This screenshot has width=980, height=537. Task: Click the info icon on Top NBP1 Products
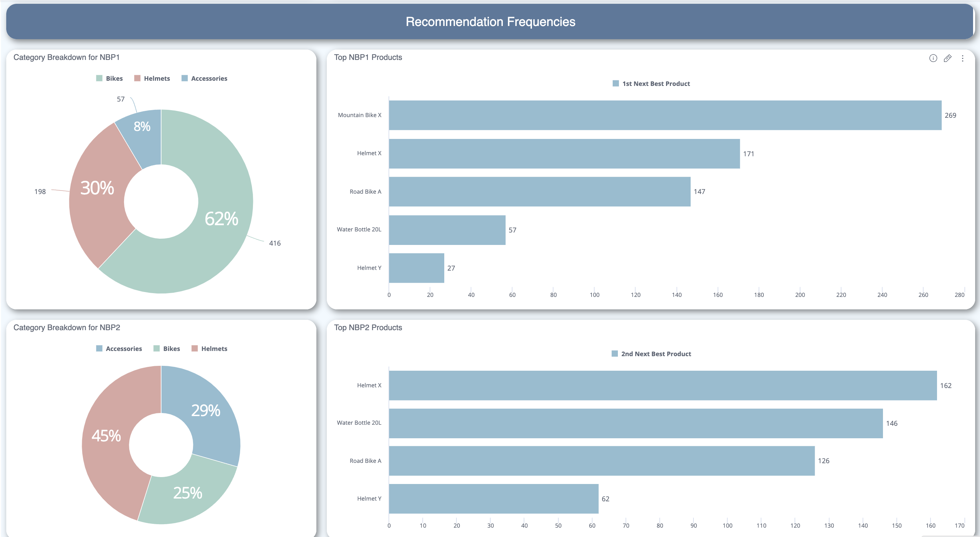[933, 58]
